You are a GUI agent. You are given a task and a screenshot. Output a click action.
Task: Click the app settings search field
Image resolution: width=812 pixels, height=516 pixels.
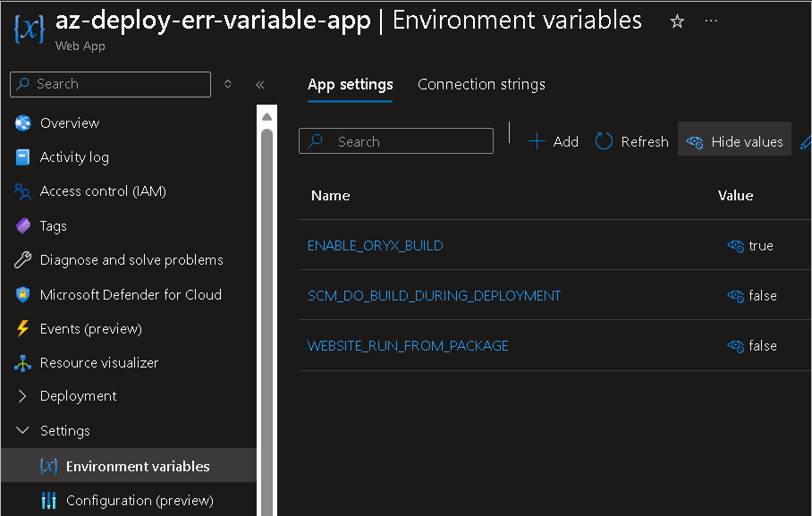click(x=396, y=140)
